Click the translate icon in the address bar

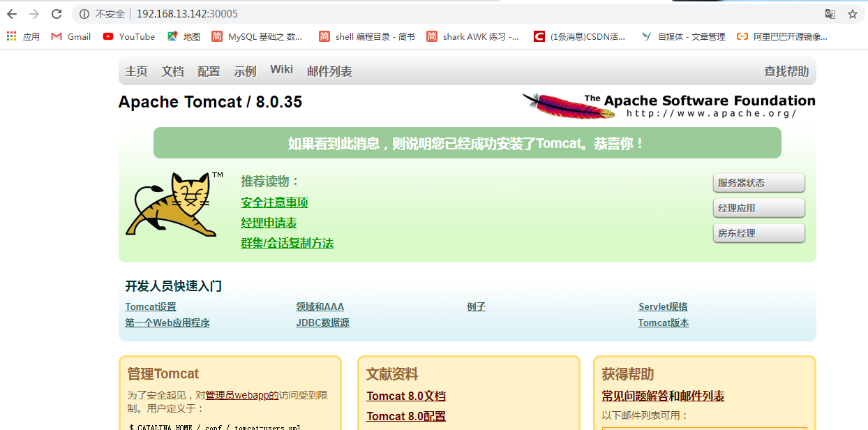click(x=830, y=13)
